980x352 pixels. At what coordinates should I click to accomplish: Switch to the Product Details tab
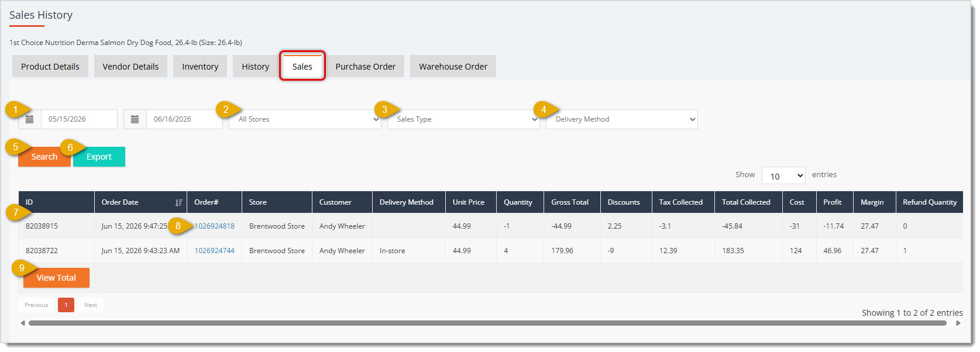pyautogui.click(x=50, y=67)
